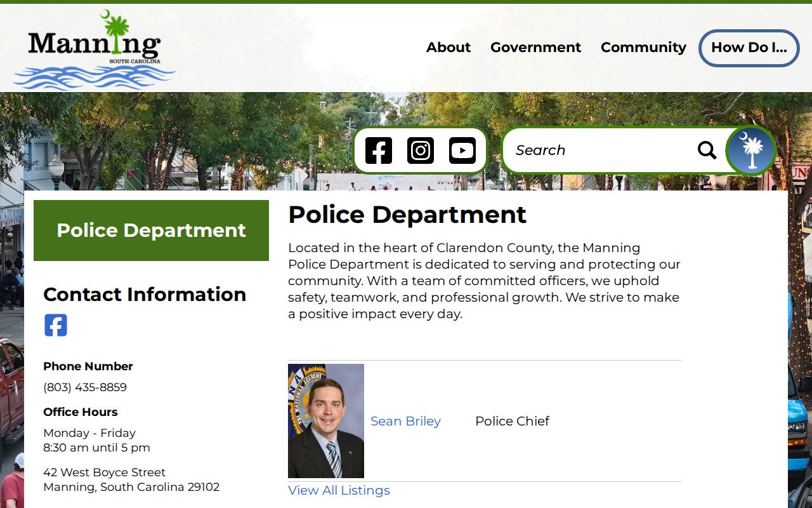The width and height of the screenshot is (812, 508).
Task: Click the Contact Information heading
Action: click(x=145, y=295)
